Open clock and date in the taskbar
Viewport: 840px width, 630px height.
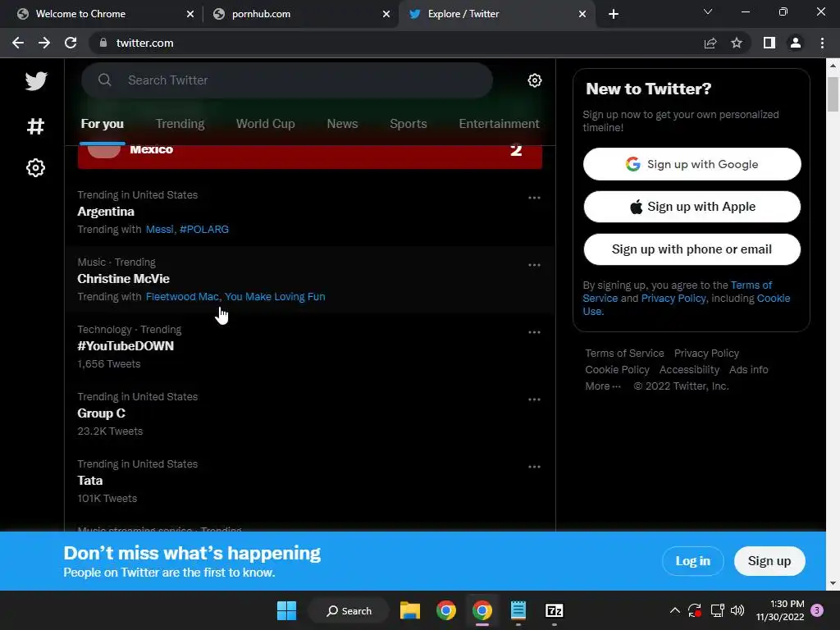click(x=780, y=610)
